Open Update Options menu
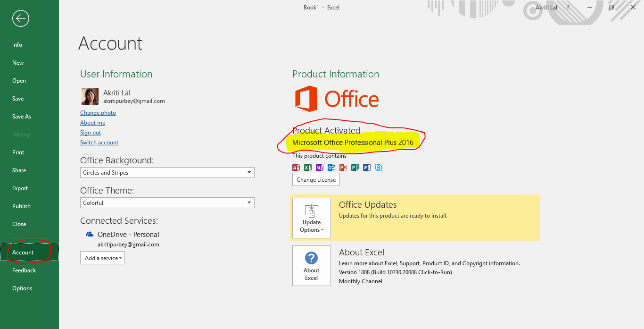Image resolution: width=644 pixels, height=329 pixels. click(312, 218)
